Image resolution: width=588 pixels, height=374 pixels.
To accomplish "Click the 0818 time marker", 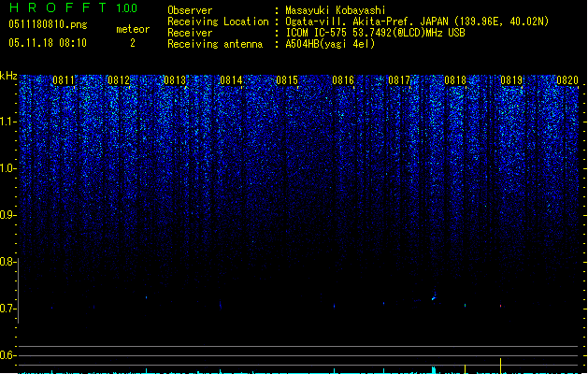I will point(455,80).
